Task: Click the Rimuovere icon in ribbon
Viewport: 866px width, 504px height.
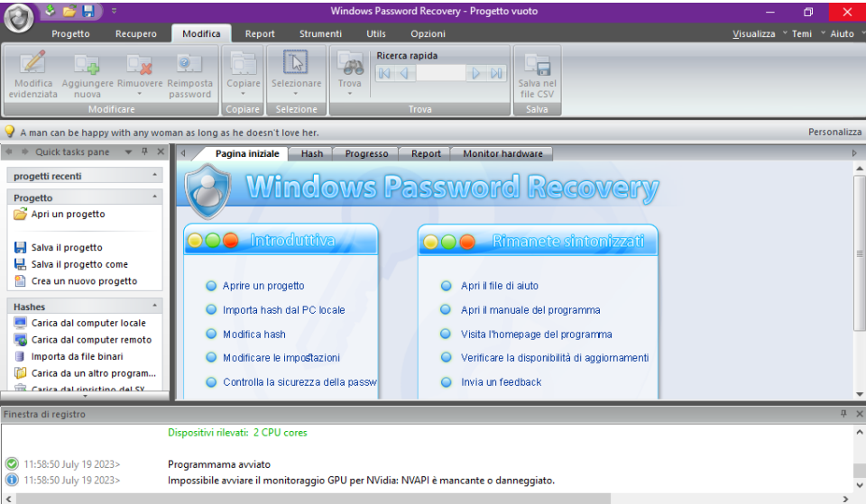Action: click(x=139, y=64)
